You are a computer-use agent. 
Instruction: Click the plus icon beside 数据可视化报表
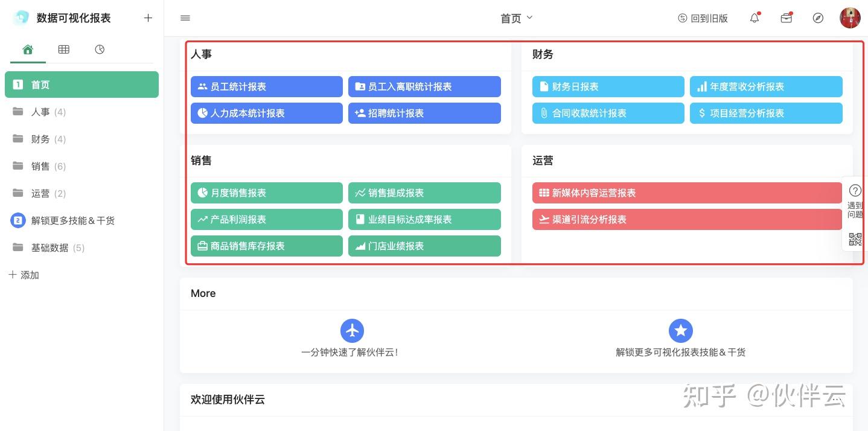pos(148,18)
